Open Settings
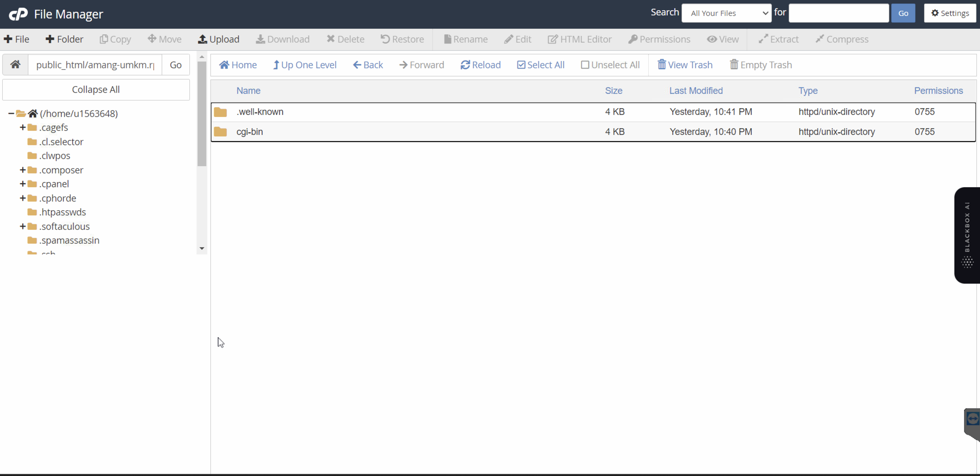The width and height of the screenshot is (980, 476). pyautogui.click(x=950, y=13)
